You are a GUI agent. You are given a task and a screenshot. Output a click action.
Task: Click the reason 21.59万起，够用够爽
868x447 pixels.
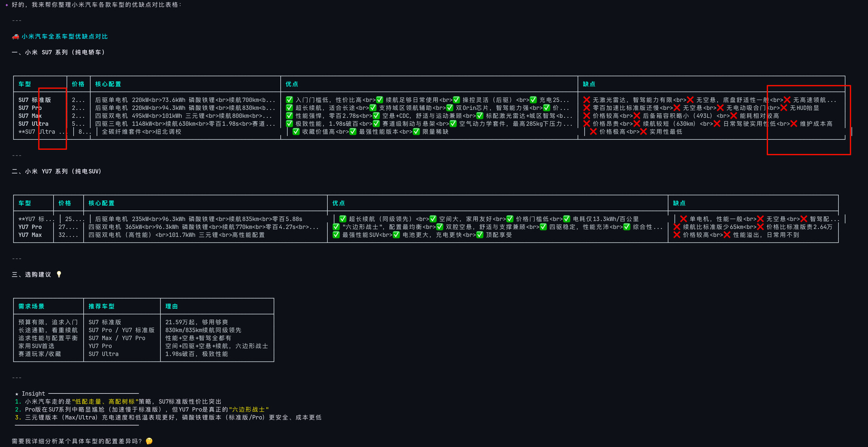pyautogui.click(x=197, y=322)
